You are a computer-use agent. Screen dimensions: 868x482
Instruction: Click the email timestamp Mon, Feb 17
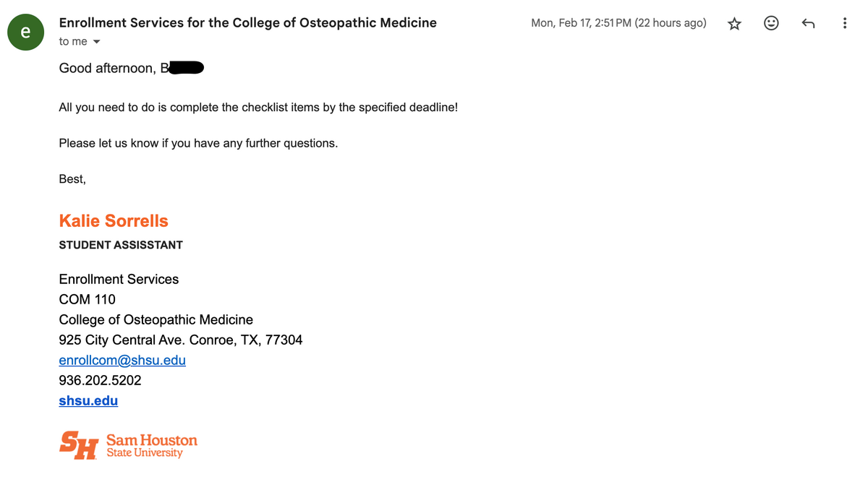pyautogui.click(x=618, y=23)
